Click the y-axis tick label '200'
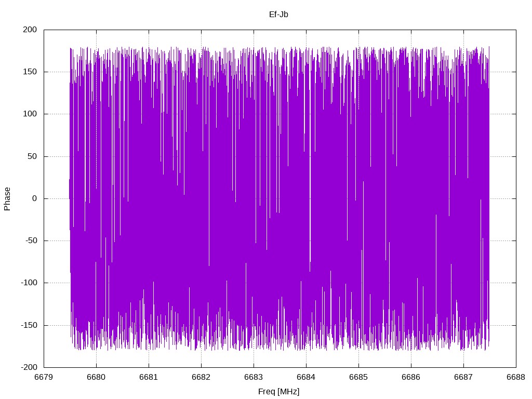532x399 pixels. click(30, 30)
